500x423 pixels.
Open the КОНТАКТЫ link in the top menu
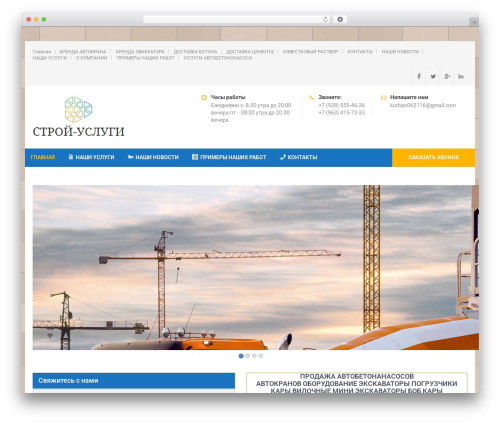[x=360, y=52]
